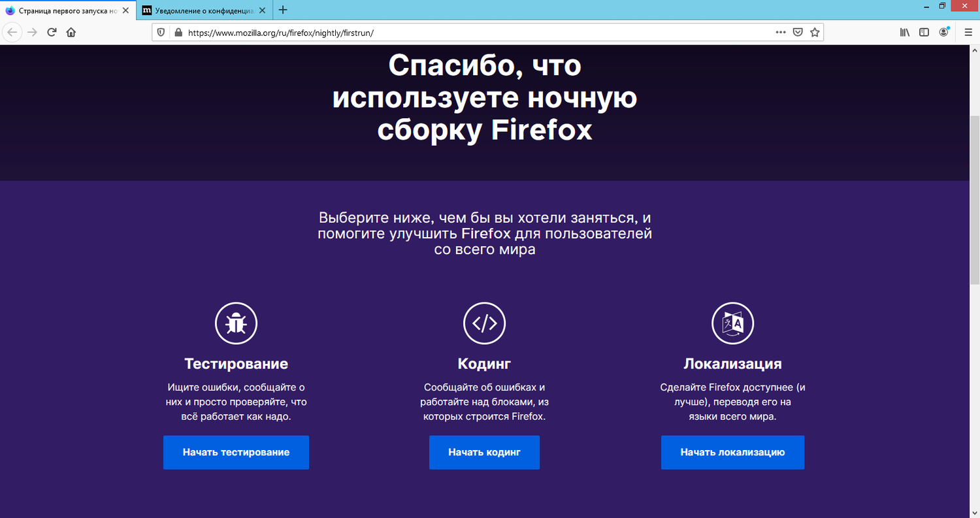Close the first-run page tab
Image resolution: width=980 pixels, height=518 pixels.
coord(127,10)
